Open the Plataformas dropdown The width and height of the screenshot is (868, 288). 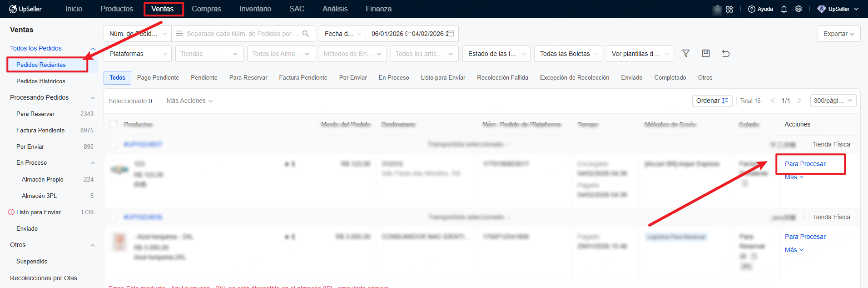138,54
